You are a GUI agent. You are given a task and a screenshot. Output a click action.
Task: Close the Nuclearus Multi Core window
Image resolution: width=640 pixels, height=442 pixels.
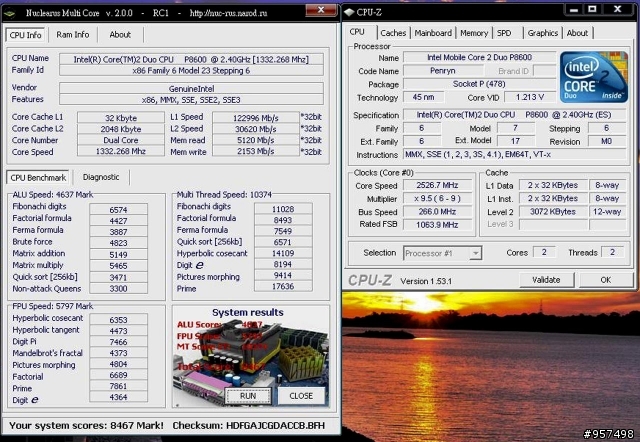[321, 10]
